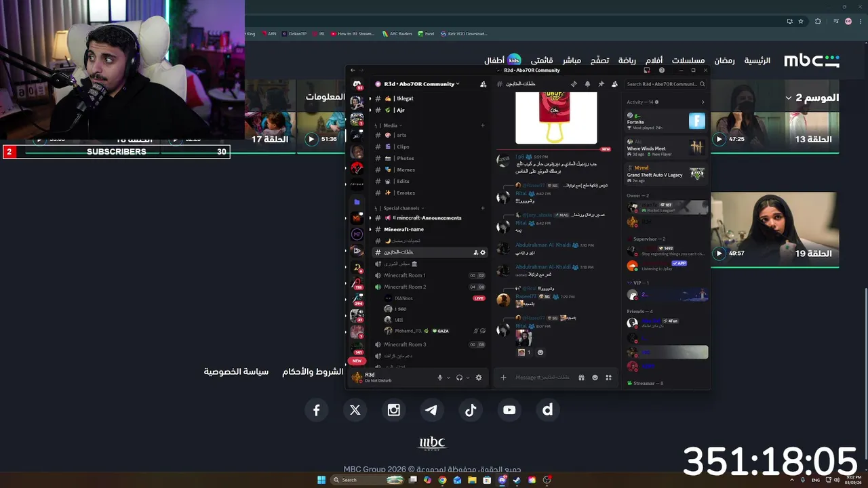Screen dimensions: 868x488
Task: Open edit channel gear on selected channel
Action: tap(483, 252)
